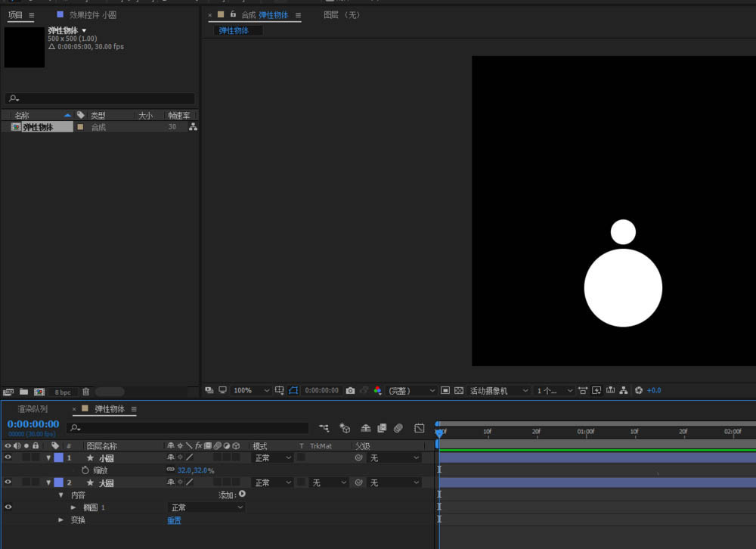Open blend mode dropdown for 小圆 layer
The width and height of the screenshot is (756, 549).
[272, 457]
